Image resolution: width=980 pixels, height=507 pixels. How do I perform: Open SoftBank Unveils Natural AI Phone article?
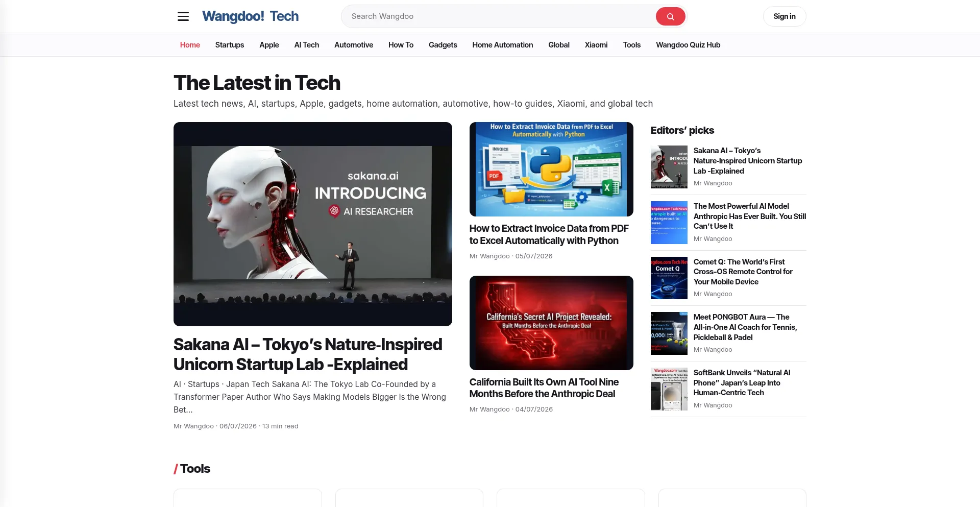[742, 382]
